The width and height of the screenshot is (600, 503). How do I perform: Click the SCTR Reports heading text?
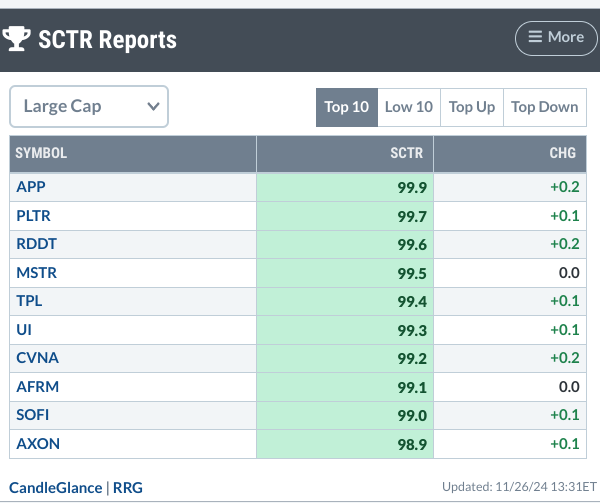click(x=108, y=39)
